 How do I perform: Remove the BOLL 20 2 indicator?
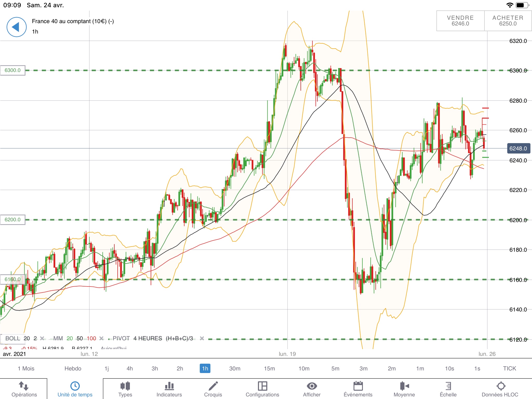click(x=42, y=338)
